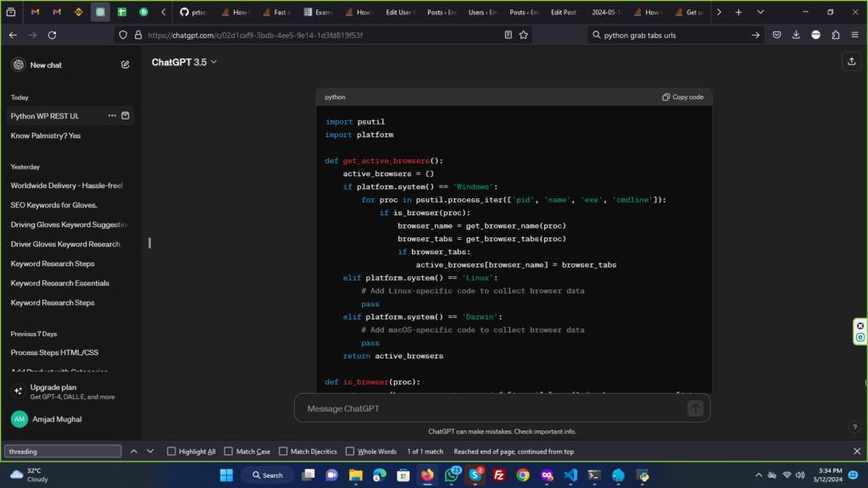Click the send message arrow button

tap(695, 408)
